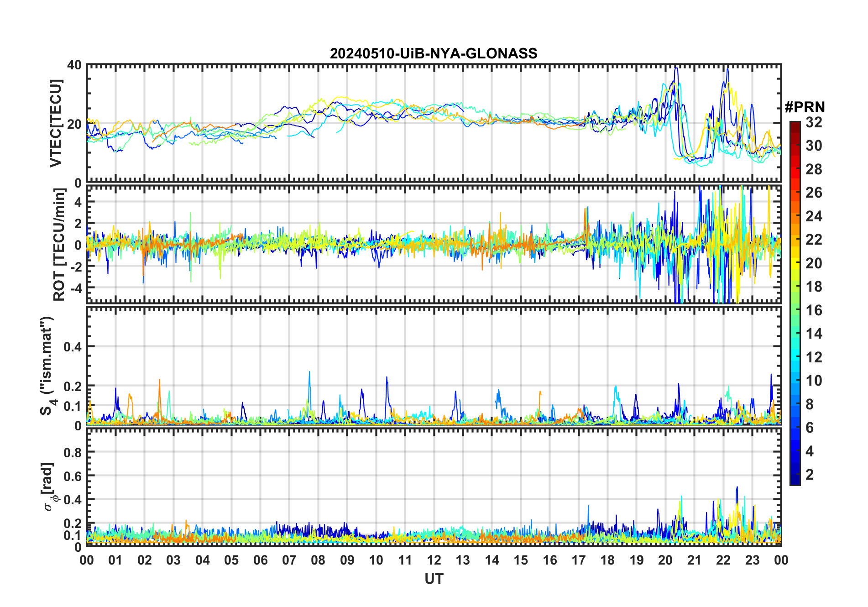This screenshot has height=607, width=868.
Task: Click colorbar tick label 8
Action: (810, 404)
